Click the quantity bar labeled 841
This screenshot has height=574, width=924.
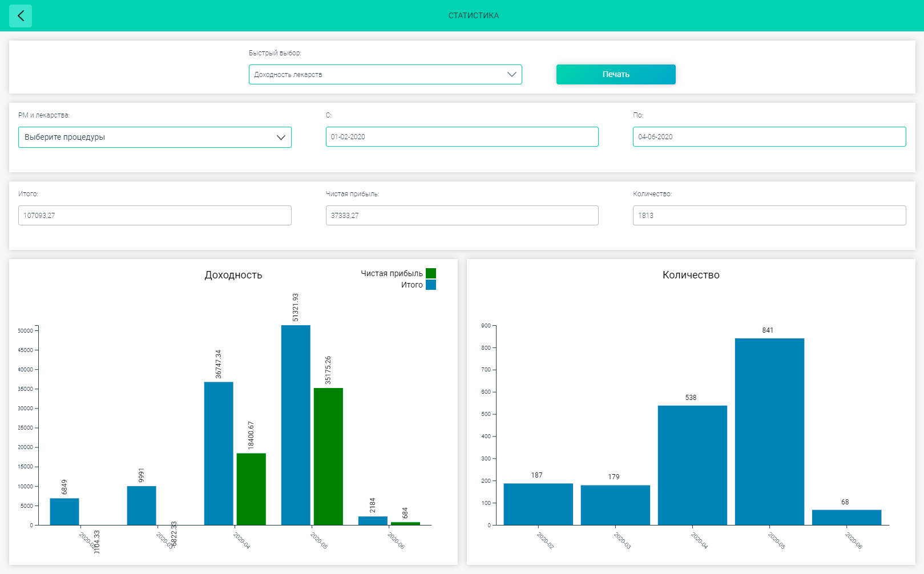point(769,431)
